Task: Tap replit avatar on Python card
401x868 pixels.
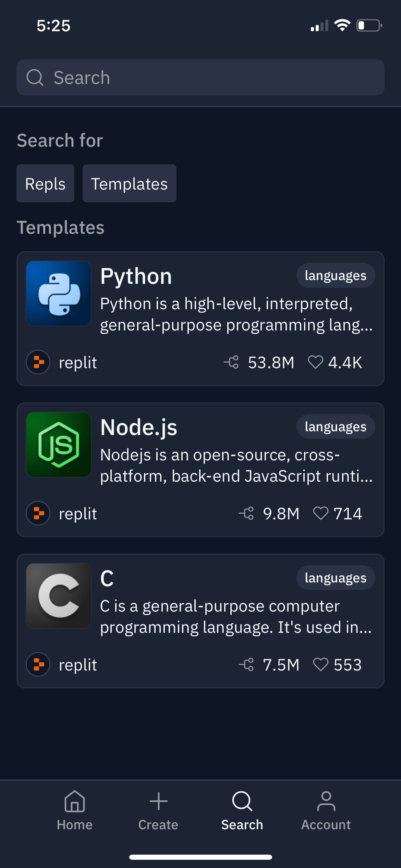Action: pyautogui.click(x=38, y=362)
